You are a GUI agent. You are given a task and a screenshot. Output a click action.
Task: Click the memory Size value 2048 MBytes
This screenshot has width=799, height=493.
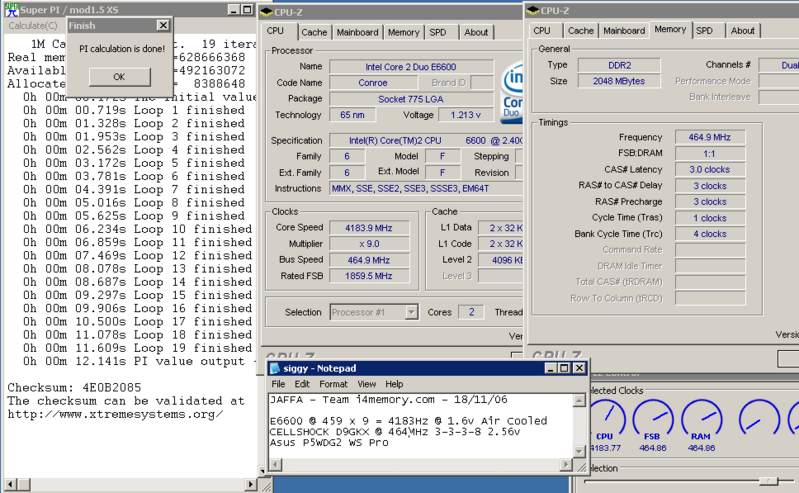619,81
